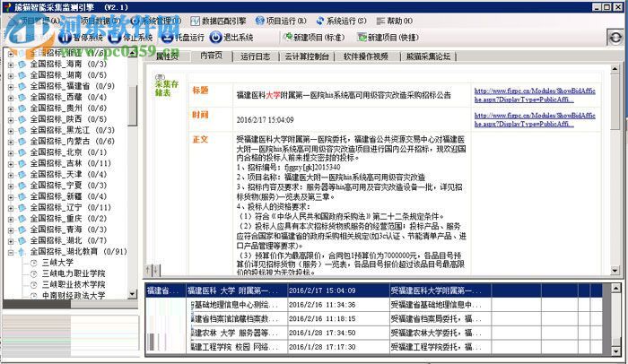Click the folder icon of 全国招标_福建省

(x=22, y=86)
